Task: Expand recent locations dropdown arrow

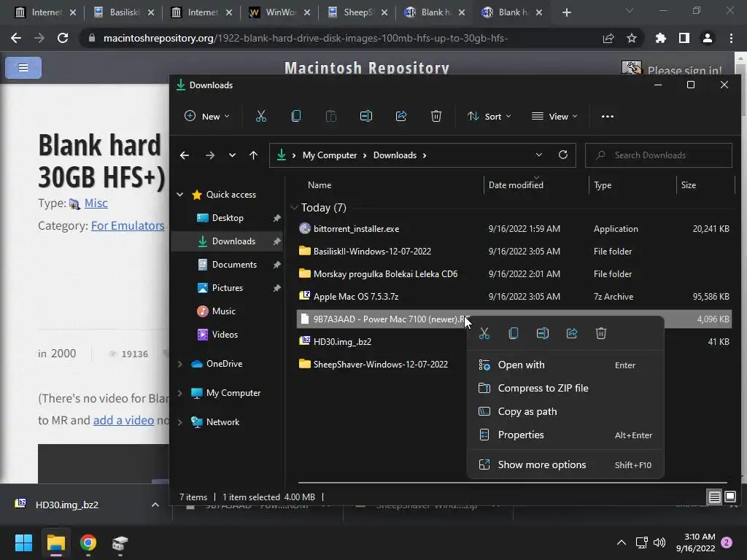Action: [232, 155]
